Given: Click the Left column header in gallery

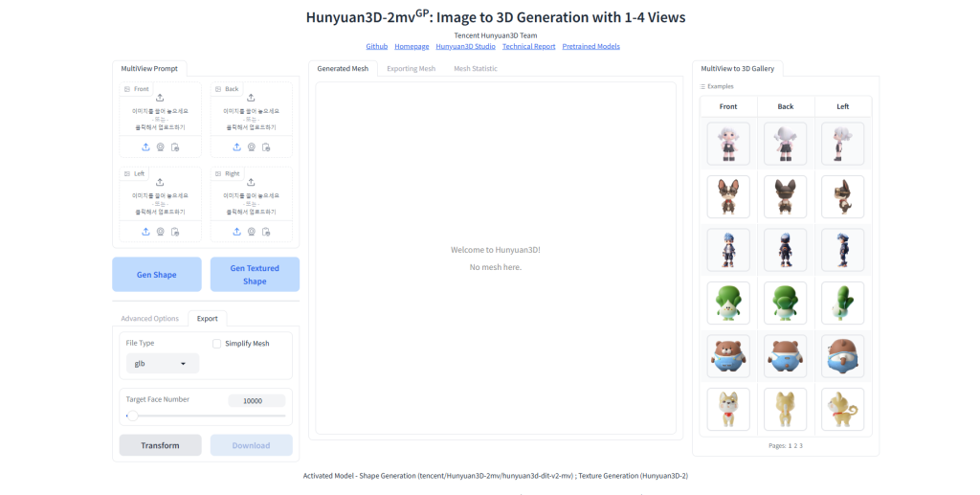Looking at the screenshot, I should pos(842,107).
